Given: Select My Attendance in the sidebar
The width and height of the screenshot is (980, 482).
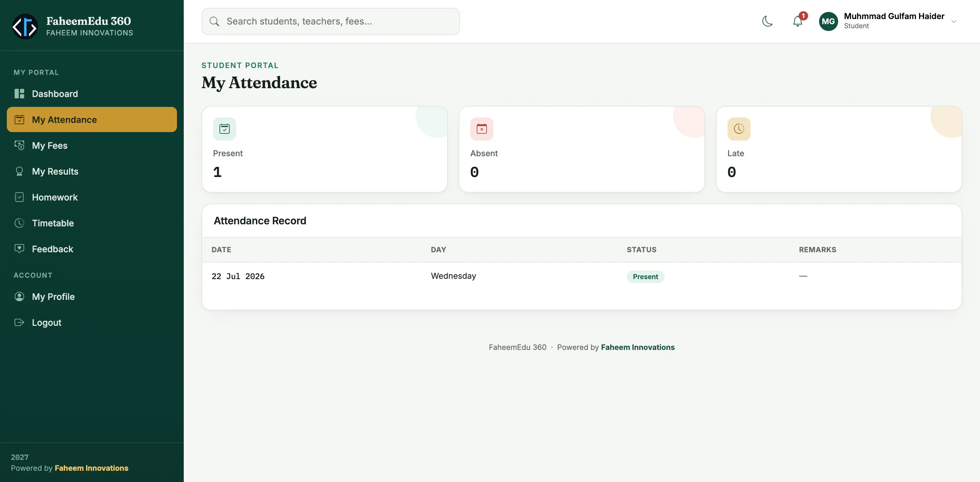Looking at the screenshot, I should [92, 119].
